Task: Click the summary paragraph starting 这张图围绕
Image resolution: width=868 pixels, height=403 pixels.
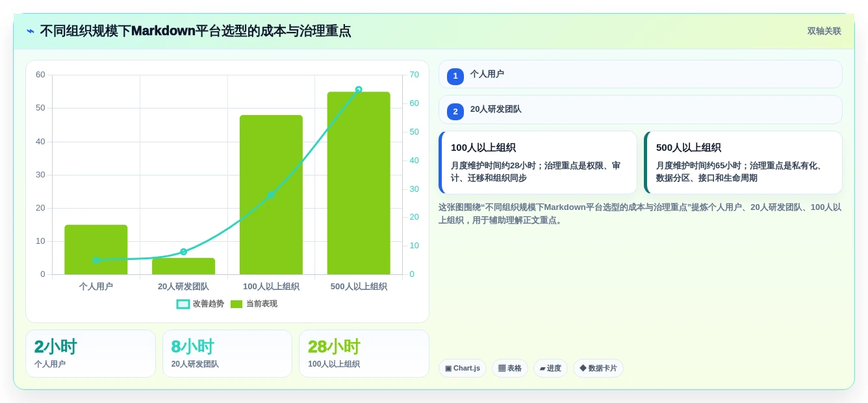Action: (x=640, y=213)
